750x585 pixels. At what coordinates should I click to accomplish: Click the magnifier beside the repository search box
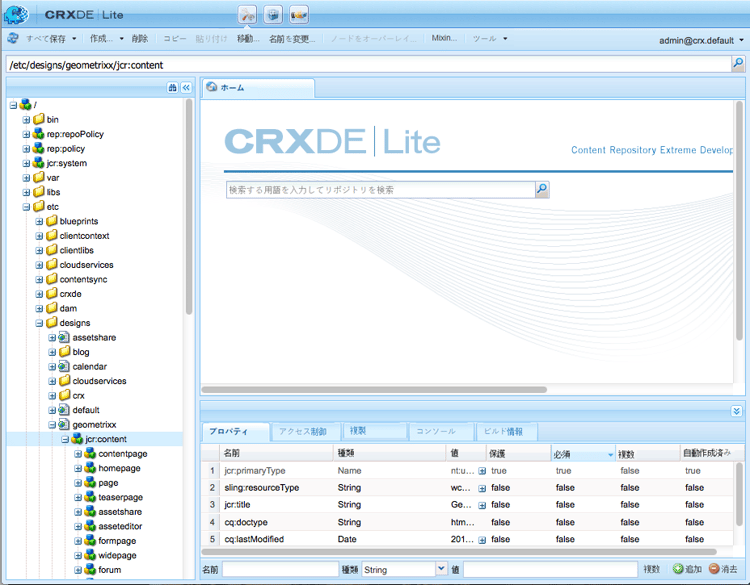pyautogui.click(x=542, y=189)
